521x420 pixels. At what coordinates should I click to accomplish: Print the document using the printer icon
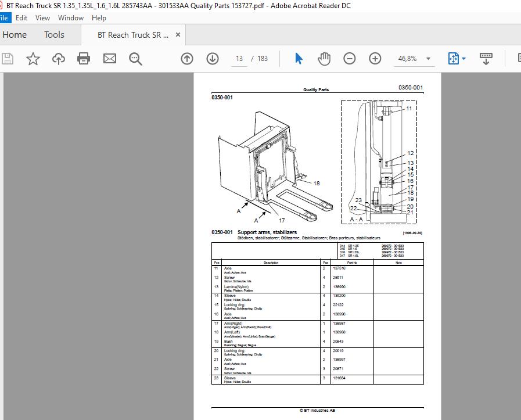tap(84, 59)
